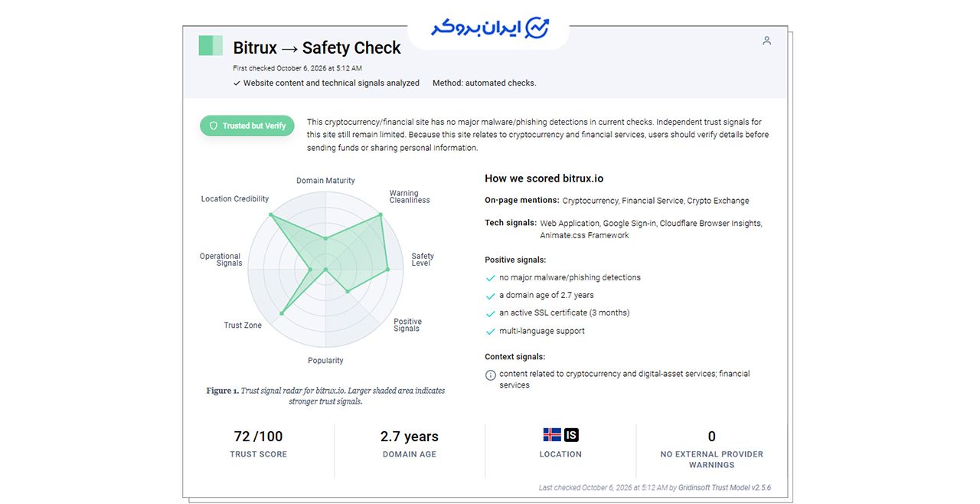Click the Popularity radar label
The image size is (980, 504).
pyautogui.click(x=325, y=361)
